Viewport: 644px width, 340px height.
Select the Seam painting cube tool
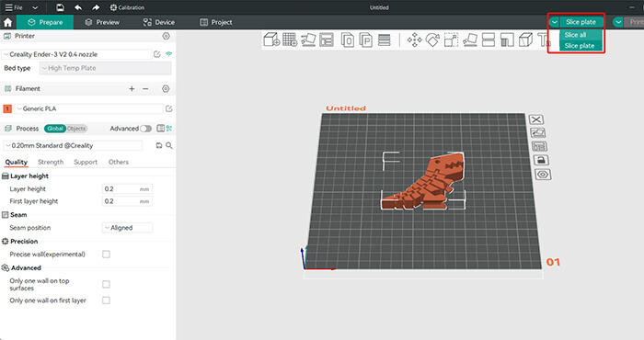[x=525, y=40]
